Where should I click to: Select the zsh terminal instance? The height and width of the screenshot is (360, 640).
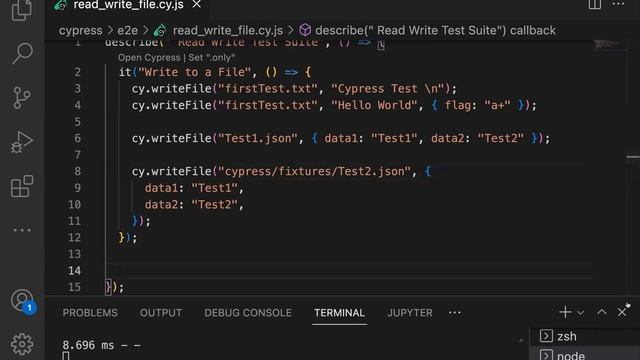click(x=585, y=336)
